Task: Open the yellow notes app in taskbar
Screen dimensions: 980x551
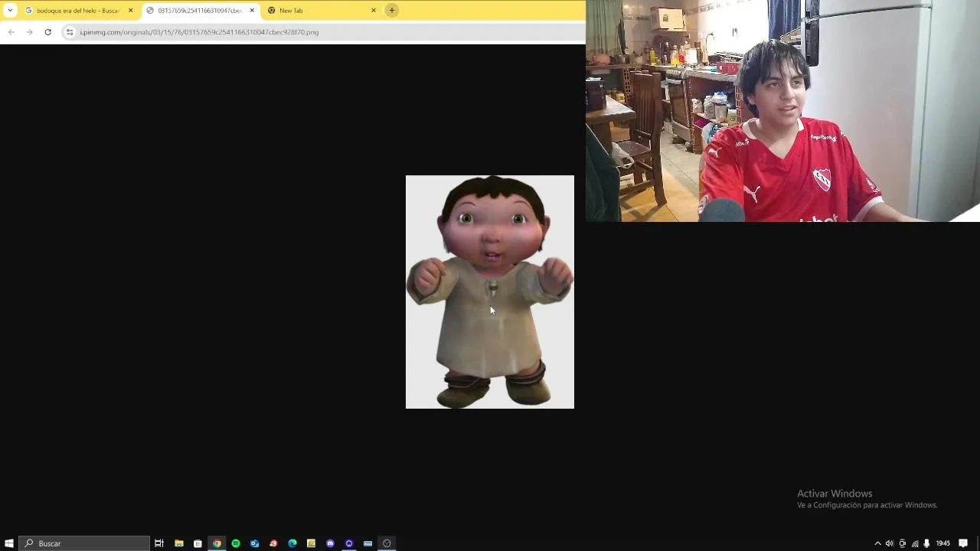Action: pos(311,543)
